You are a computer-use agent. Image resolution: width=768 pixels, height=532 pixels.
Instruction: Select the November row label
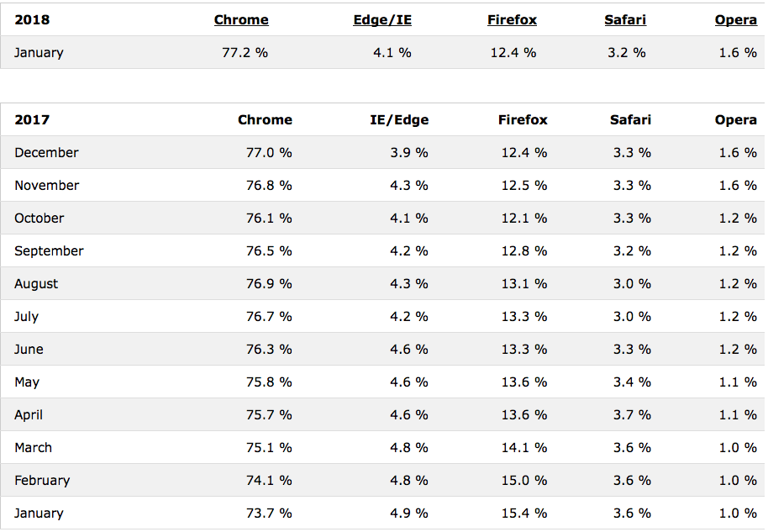pos(46,185)
